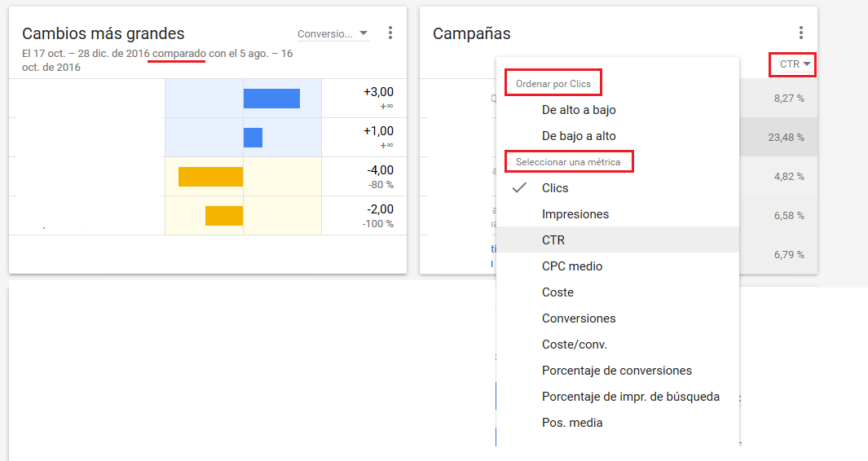The height and width of the screenshot is (461, 868).
Task: Choose the Impresiones metric
Action: (x=575, y=214)
